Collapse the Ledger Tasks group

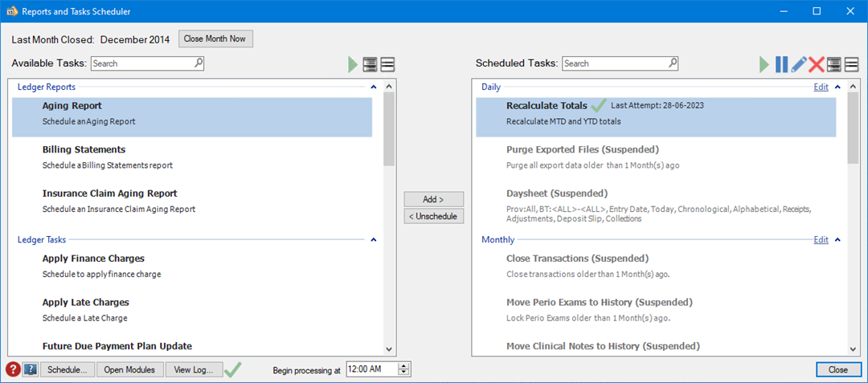(x=372, y=239)
